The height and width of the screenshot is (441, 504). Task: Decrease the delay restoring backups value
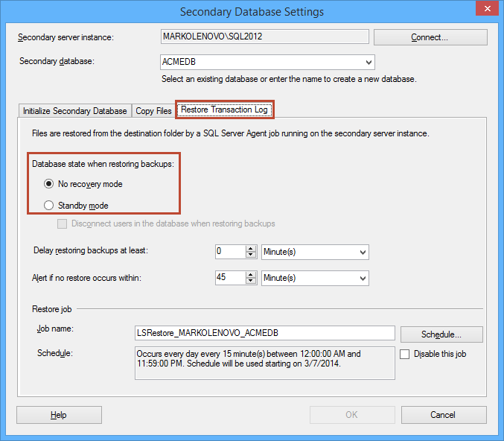point(251,256)
